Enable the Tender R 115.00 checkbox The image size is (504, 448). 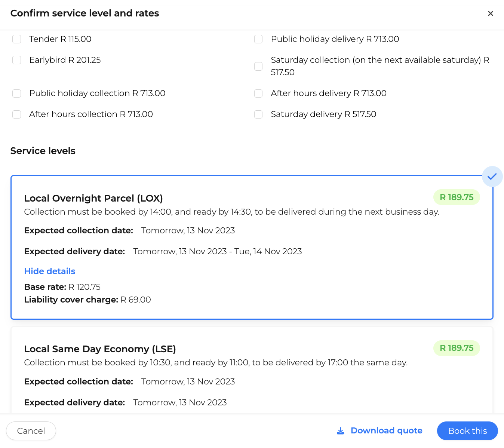(17, 39)
